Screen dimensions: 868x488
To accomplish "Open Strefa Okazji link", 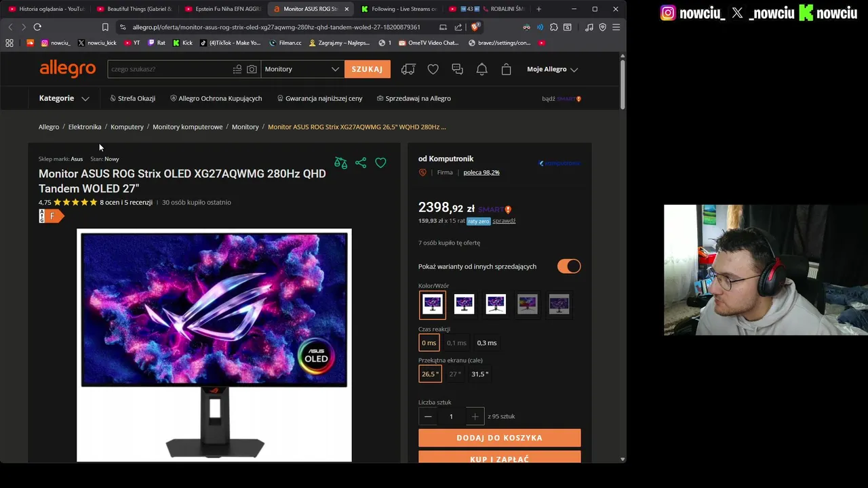I will [x=132, y=98].
